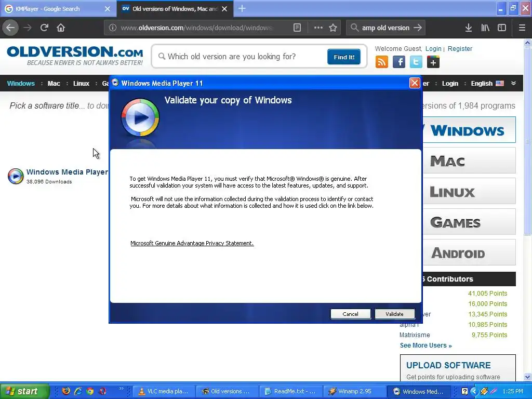The height and width of the screenshot is (399, 532).
Task: Click the large MAC category button
Action: point(469,161)
